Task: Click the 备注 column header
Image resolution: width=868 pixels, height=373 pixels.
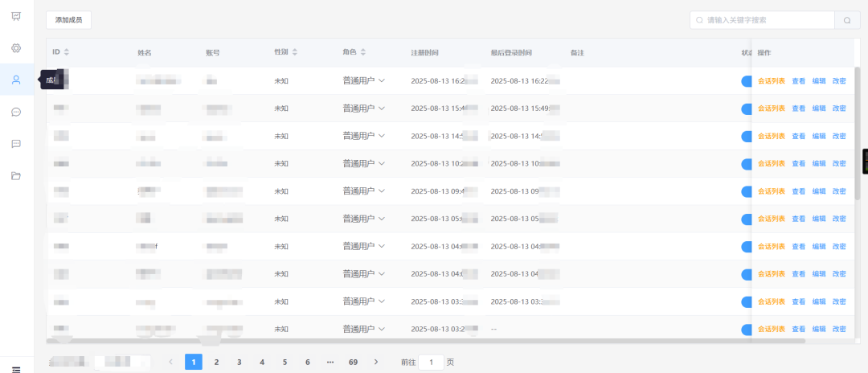Action: pos(577,52)
